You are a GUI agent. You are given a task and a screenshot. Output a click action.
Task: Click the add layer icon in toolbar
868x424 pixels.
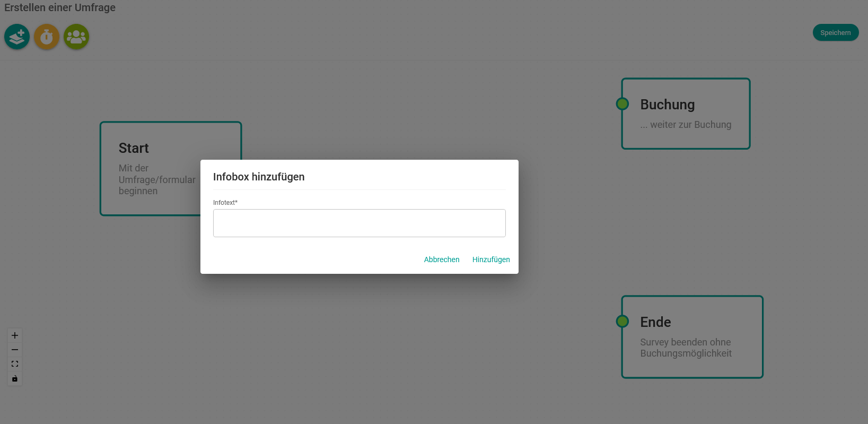pos(17,37)
